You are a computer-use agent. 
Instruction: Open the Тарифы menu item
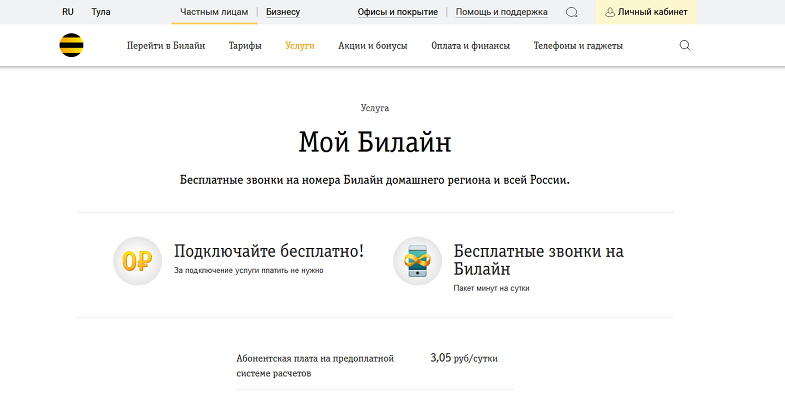[x=245, y=46]
